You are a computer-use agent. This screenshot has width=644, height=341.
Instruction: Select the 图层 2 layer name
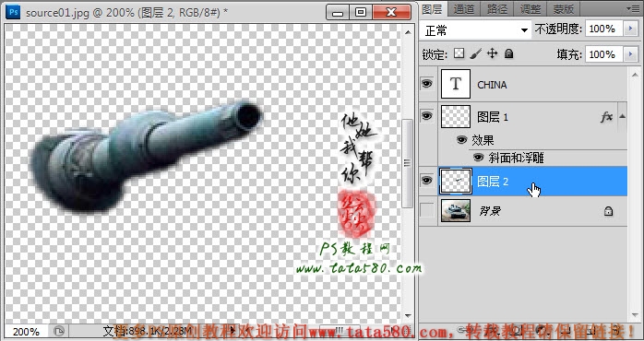click(493, 181)
